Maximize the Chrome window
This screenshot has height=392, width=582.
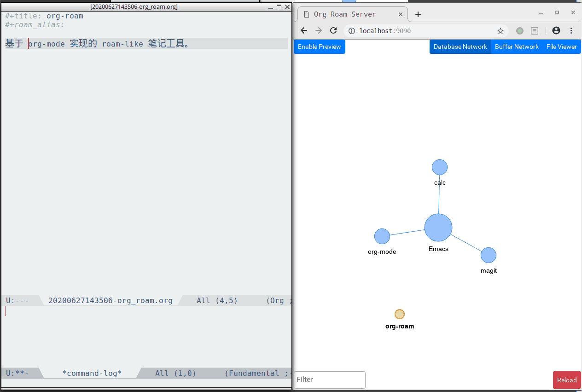pos(557,13)
